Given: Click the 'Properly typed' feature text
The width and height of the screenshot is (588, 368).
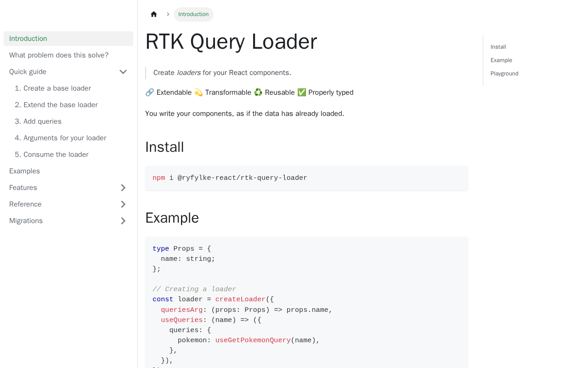Looking at the screenshot, I should pyautogui.click(x=331, y=92).
